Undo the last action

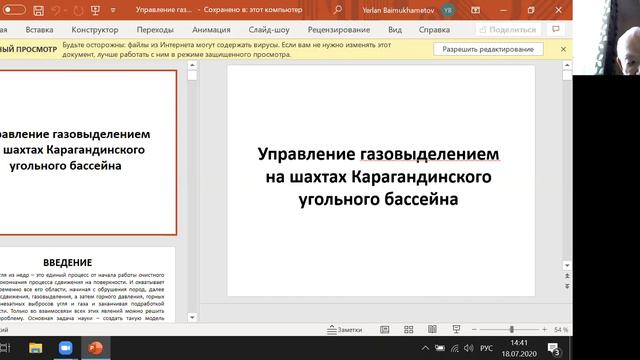56,11
